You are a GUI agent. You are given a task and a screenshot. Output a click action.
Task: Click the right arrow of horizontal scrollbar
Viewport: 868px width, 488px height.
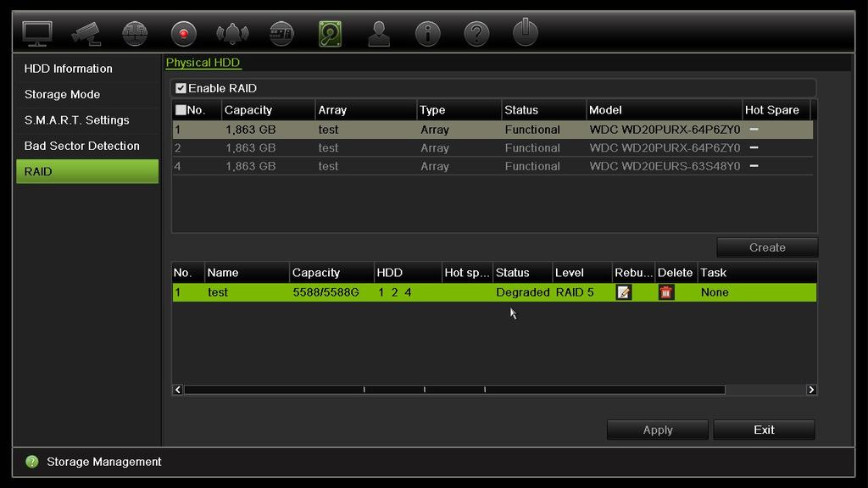(811, 390)
